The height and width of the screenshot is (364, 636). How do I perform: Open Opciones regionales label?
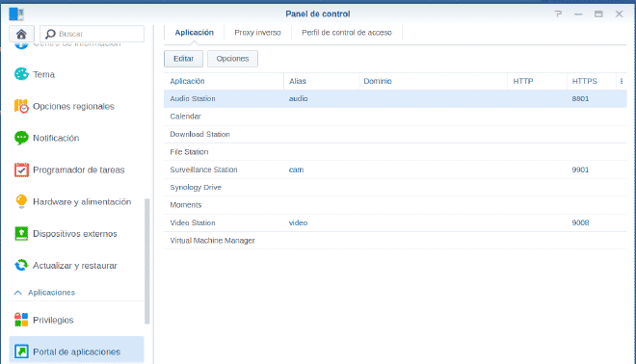(x=73, y=106)
